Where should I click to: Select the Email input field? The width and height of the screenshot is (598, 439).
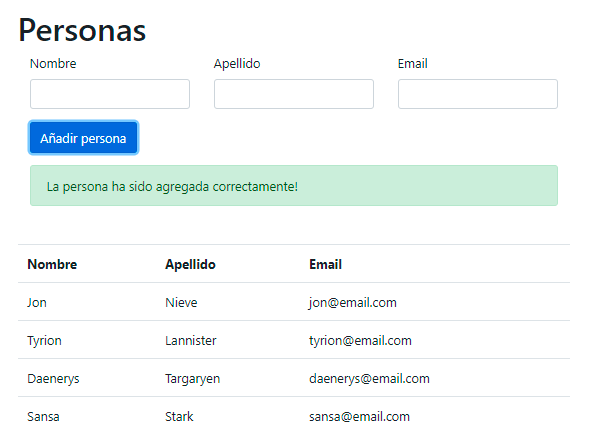coord(478,94)
